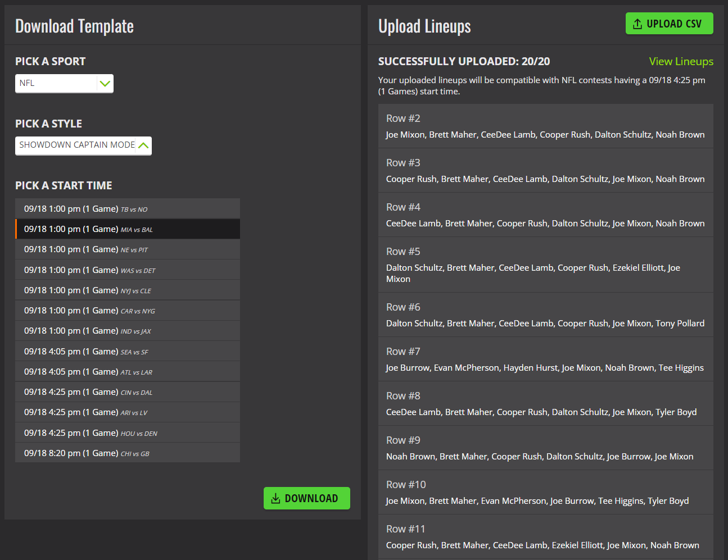Viewport: 728px width, 560px height.
Task: Choose the CIN vs DAL 4:25 pm slot
Action: tap(128, 392)
